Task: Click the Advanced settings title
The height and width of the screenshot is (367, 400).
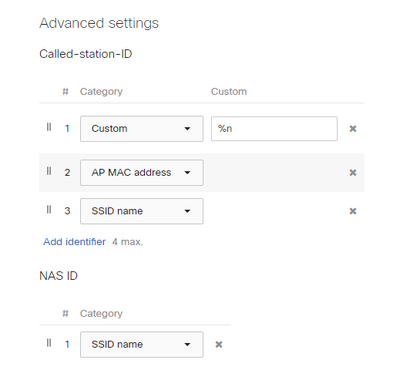Action: coord(99,23)
